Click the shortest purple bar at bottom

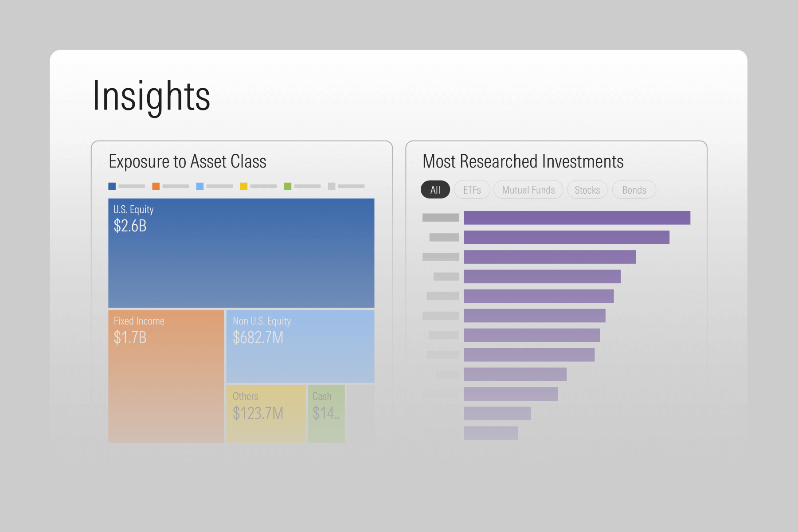coord(491,433)
